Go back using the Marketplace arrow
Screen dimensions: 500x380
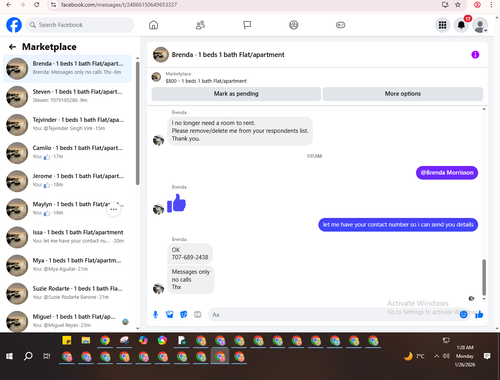coord(12,47)
